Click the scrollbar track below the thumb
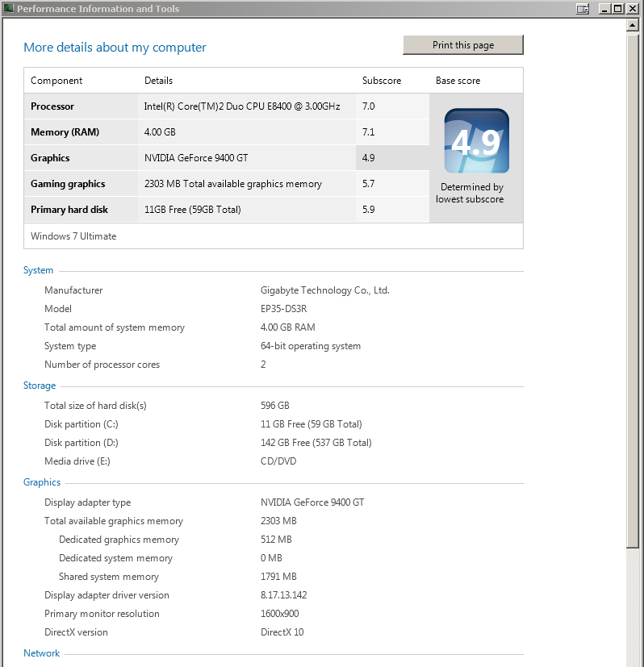This screenshot has height=667, width=644. (x=633, y=607)
